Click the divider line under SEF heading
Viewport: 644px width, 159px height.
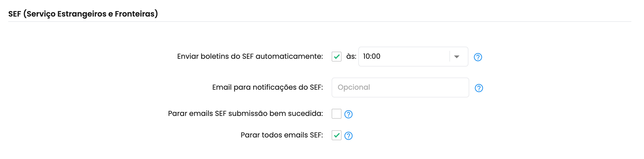320,22
